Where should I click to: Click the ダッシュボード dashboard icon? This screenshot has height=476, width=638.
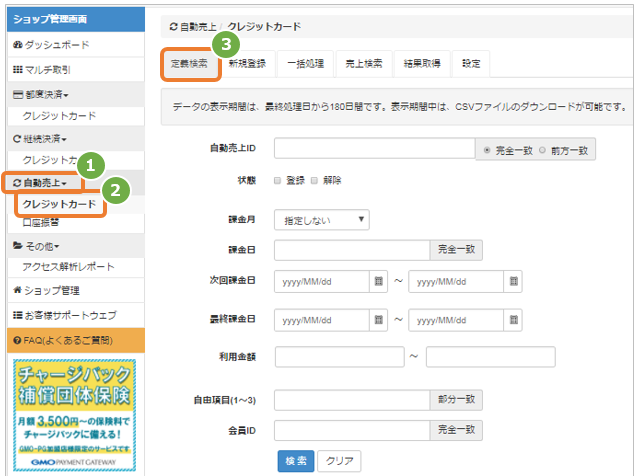pos(17,45)
